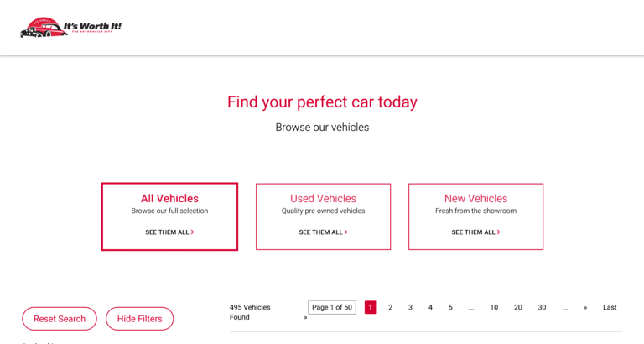The height and width of the screenshot is (344, 644).
Task: Collapse filters with Hide Filters button
Action: 139,319
